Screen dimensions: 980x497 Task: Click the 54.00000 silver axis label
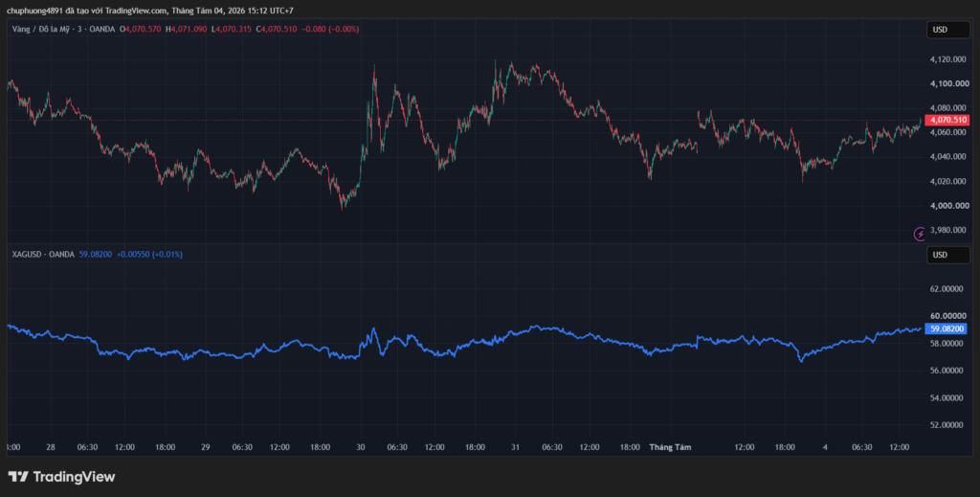point(948,397)
